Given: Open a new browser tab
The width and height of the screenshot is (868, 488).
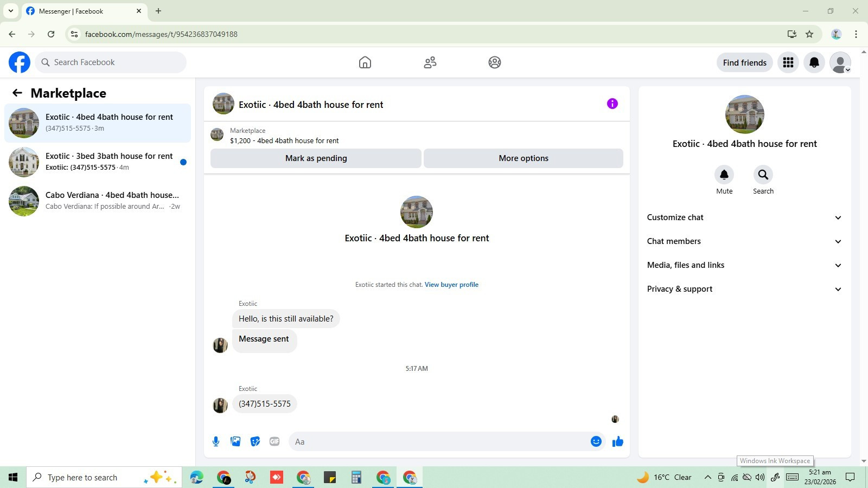Looking at the screenshot, I should (158, 11).
